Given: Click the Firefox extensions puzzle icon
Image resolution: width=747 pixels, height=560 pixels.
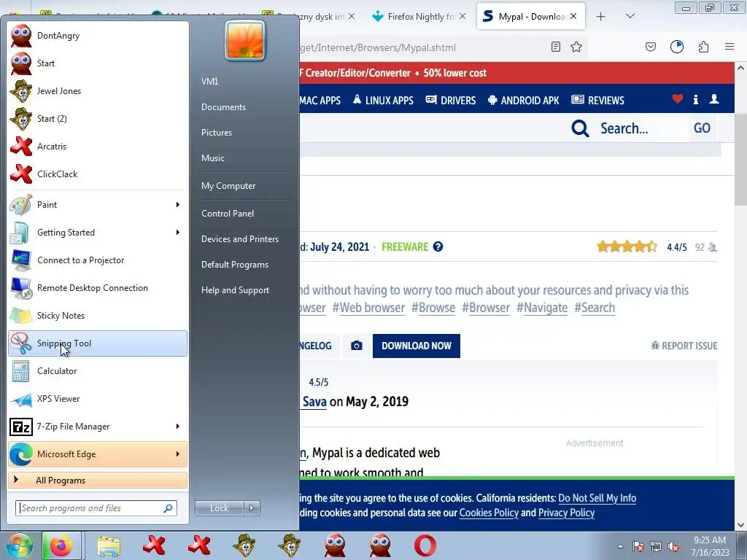Looking at the screenshot, I should pos(703,47).
